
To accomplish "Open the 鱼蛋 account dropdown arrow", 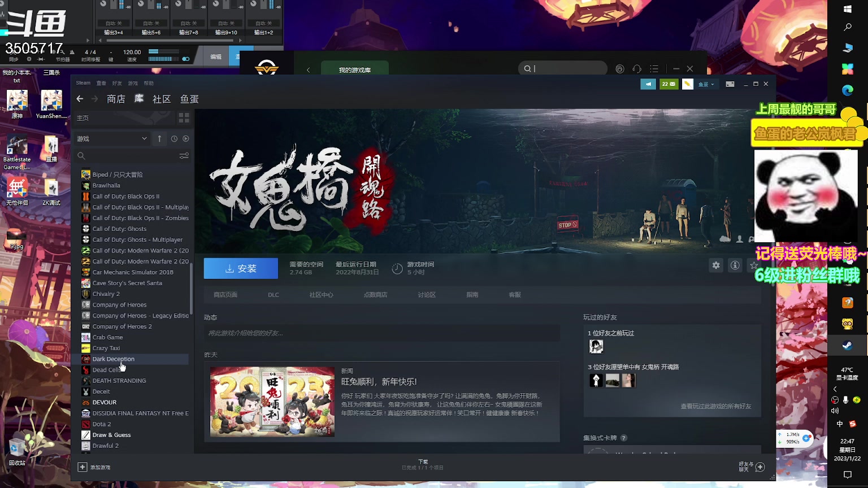I will tap(714, 84).
